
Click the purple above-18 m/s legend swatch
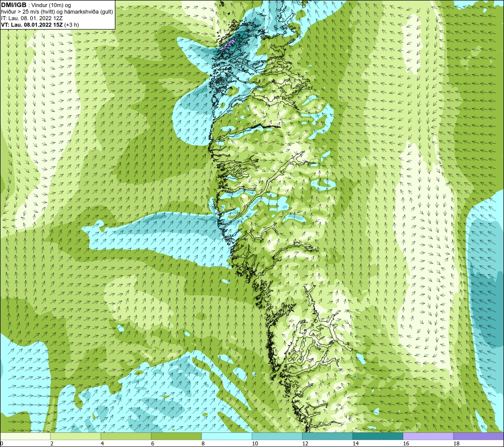point(479,436)
